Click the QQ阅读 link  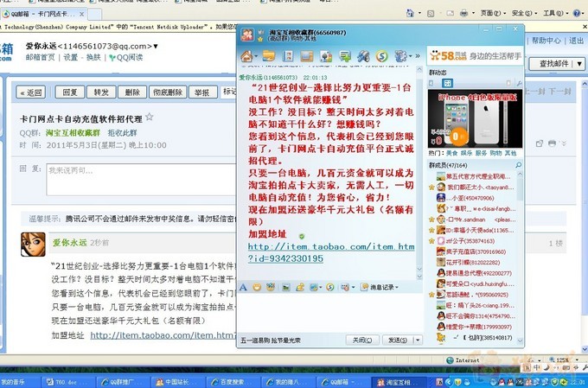pyautogui.click(x=126, y=57)
